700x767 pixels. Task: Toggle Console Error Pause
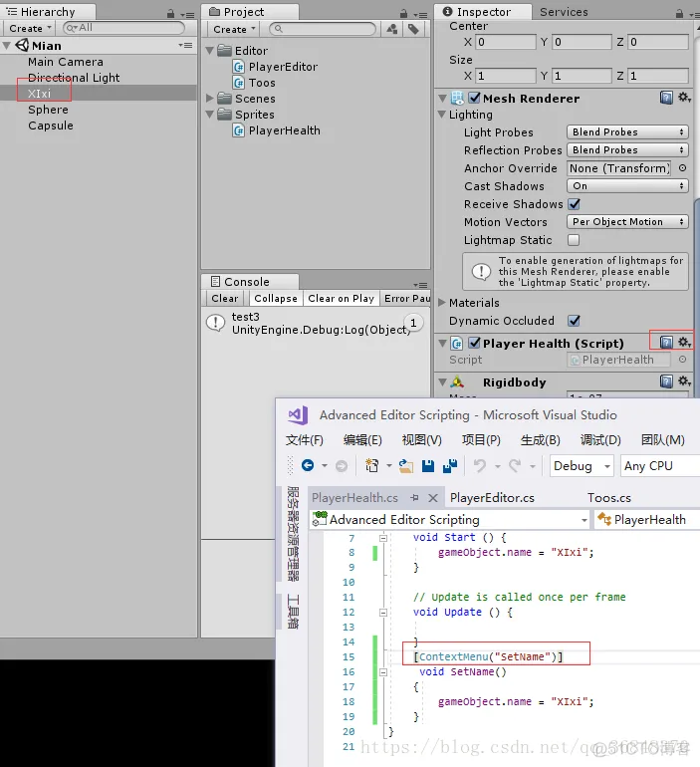click(406, 298)
